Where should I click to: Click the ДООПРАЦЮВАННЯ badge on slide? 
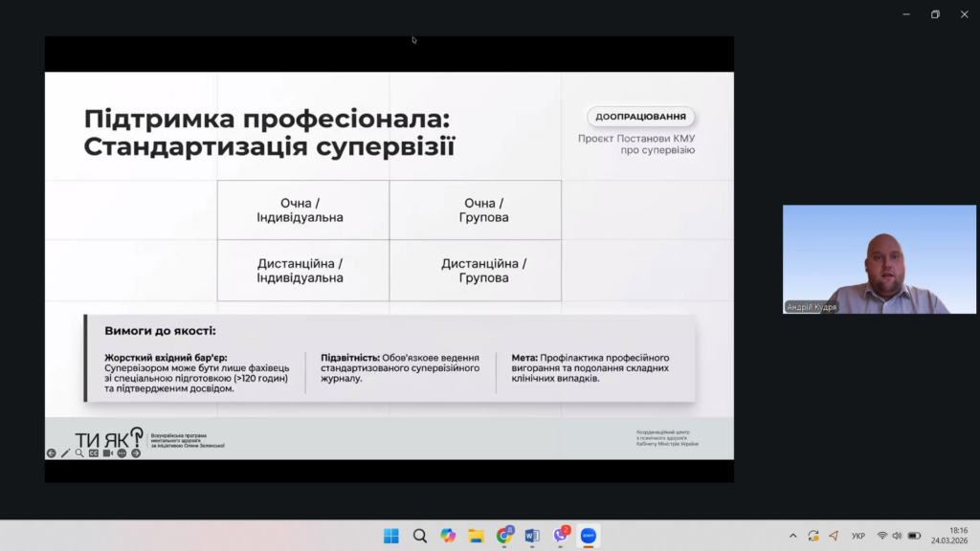tap(640, 117)
